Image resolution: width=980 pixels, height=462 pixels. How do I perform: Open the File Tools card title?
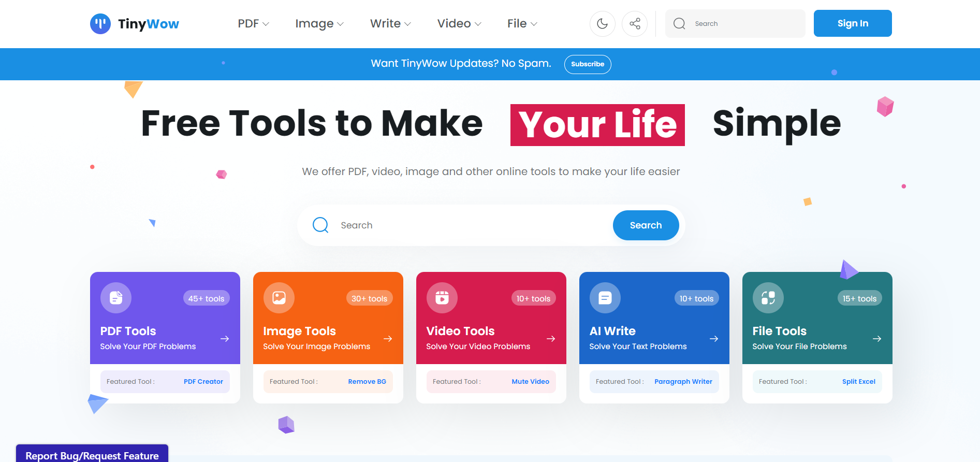[x=779, y=331]
